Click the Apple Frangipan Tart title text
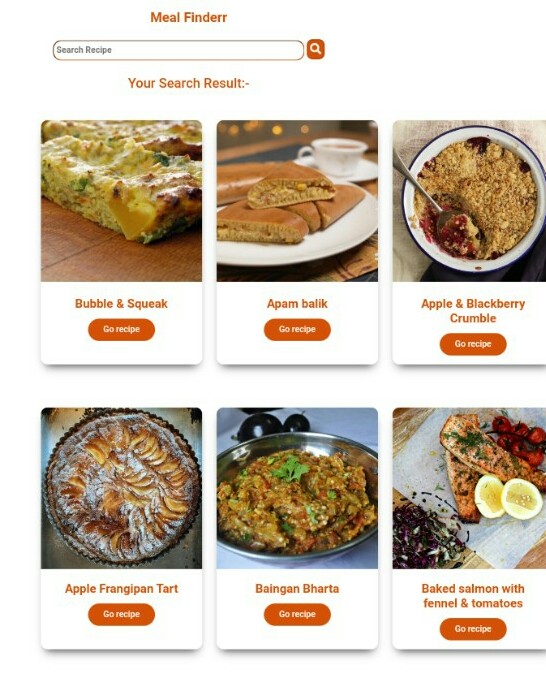The width and height of the screenshot is (546, 673). (121, 588)
